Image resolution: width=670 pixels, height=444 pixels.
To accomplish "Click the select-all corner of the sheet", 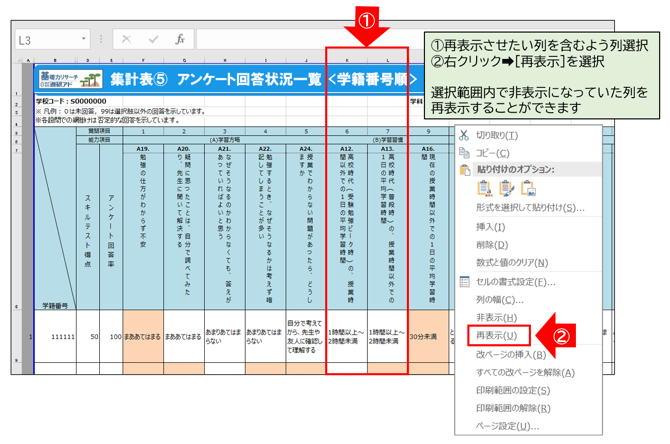I will pyautogui.click(x=18, y=60).
